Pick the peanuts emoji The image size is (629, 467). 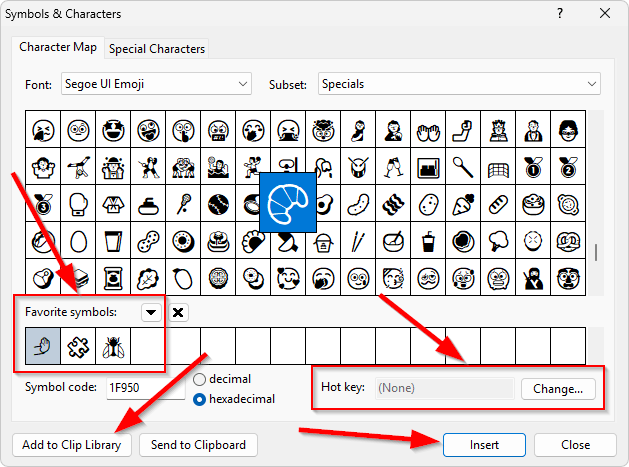pos(148,241)
